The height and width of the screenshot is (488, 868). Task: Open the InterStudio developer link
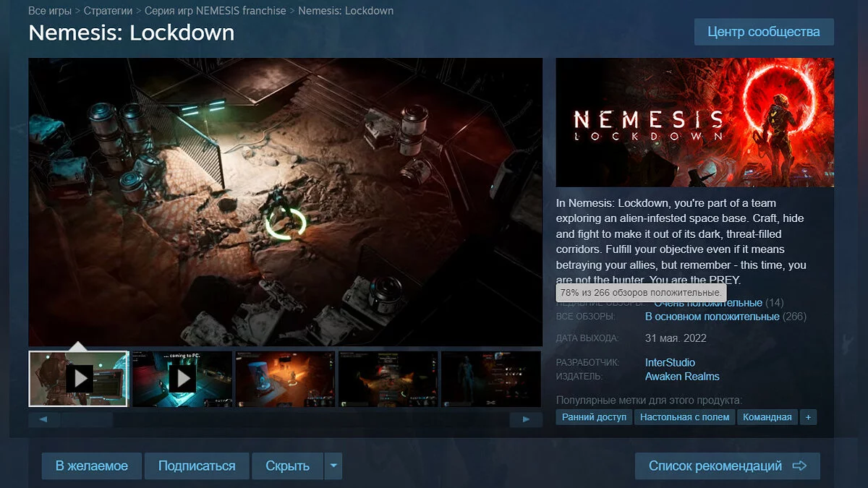(x=670, y=362)
